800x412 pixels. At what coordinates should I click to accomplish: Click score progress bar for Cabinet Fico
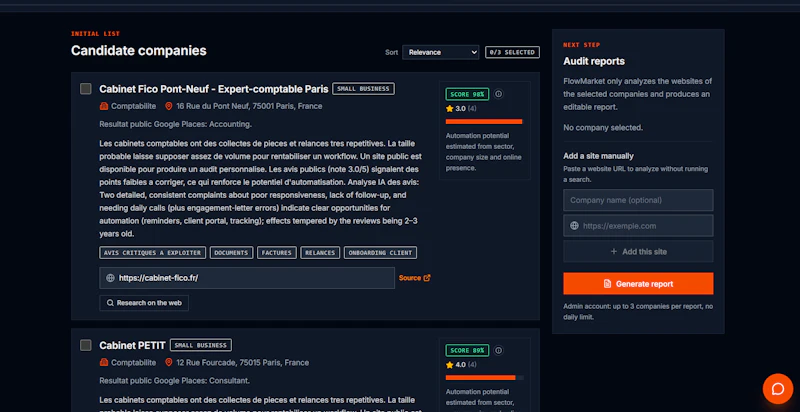coord(485,121)
